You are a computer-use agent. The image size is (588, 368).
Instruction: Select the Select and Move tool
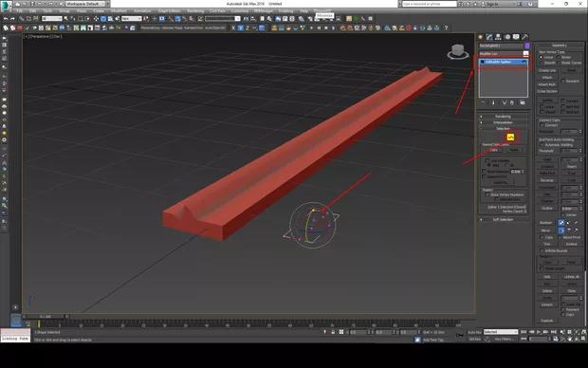click(96, 18)
